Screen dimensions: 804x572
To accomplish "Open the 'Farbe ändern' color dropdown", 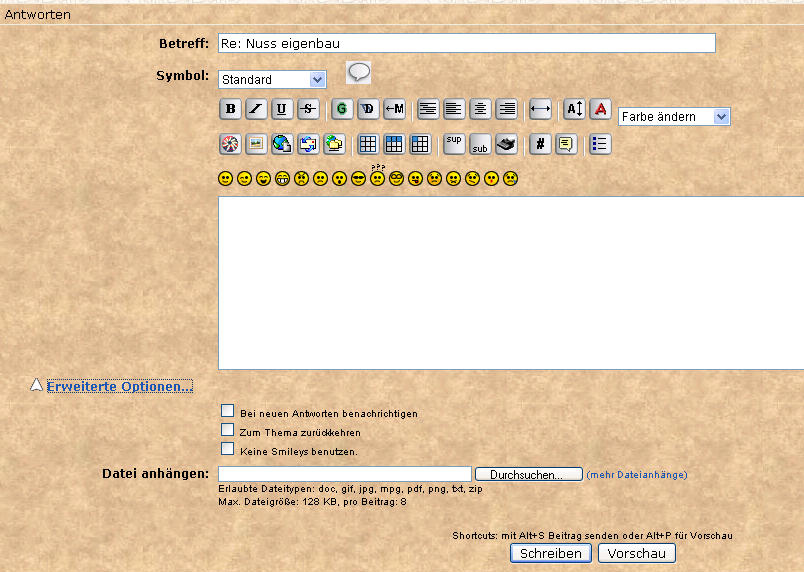I will [x=674, y=117].
